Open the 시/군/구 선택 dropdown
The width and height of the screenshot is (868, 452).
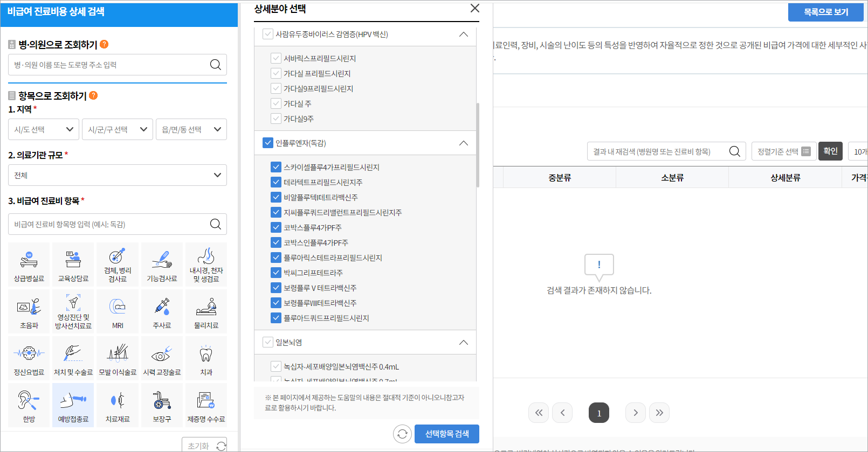click(118, 129)
